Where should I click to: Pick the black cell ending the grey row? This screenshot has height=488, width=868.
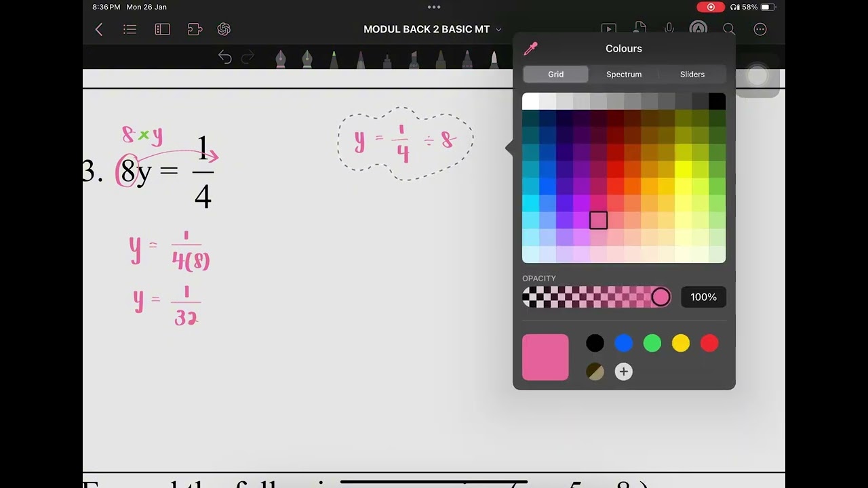click(x=717, y=101)
